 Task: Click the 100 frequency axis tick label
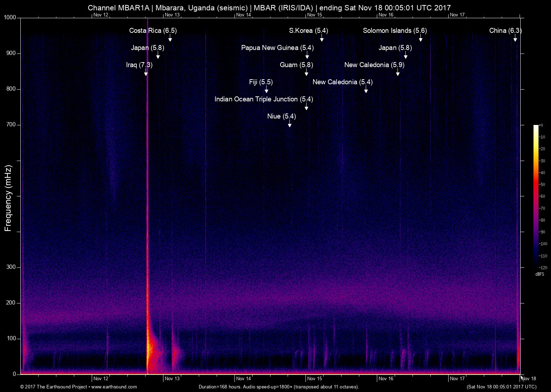click(12, 338)
